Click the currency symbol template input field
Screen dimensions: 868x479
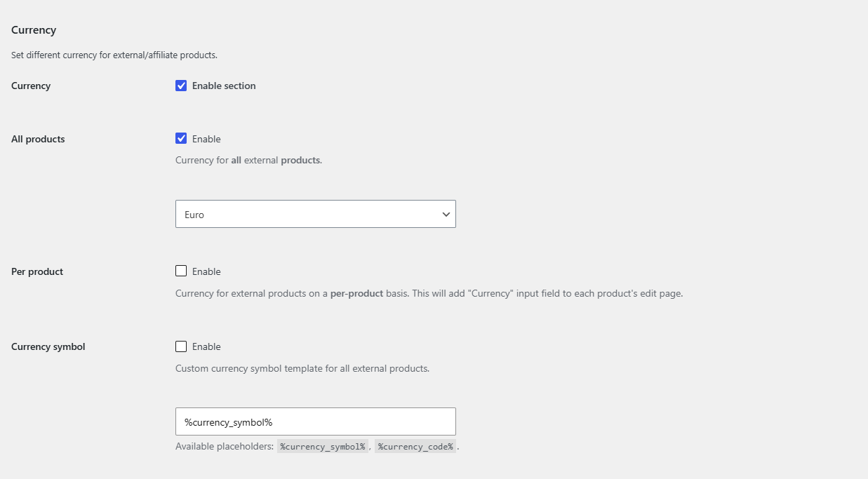316,421
